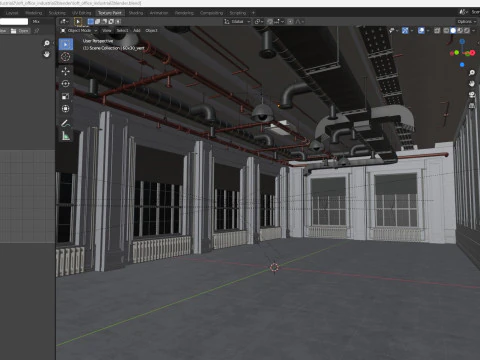Toggle viewport gizmos display

pos(405,31)
